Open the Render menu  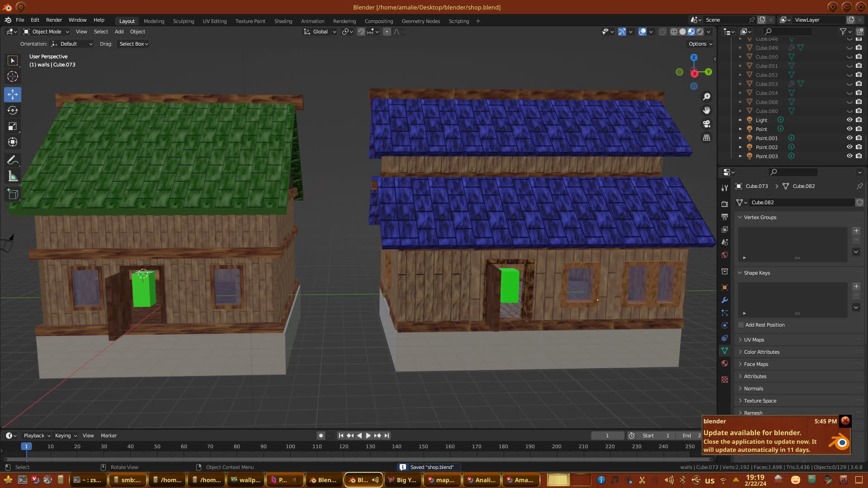[x=54, y=20]
